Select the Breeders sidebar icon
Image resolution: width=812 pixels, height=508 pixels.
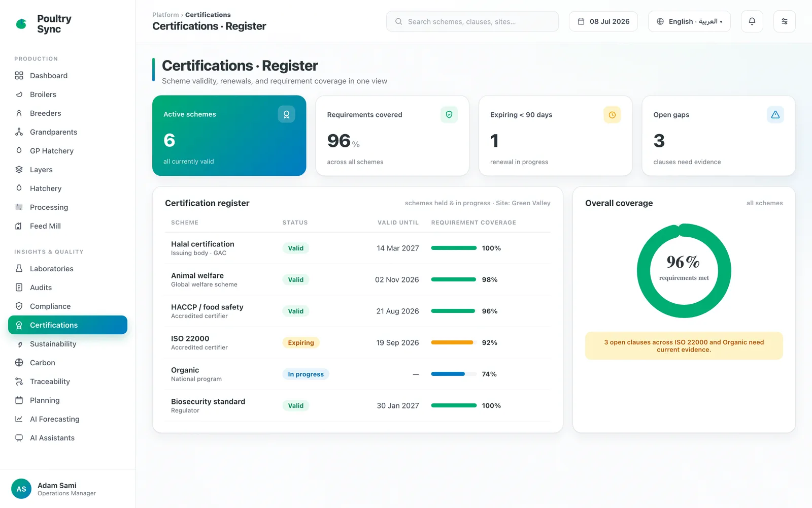(x=19, y=113)
